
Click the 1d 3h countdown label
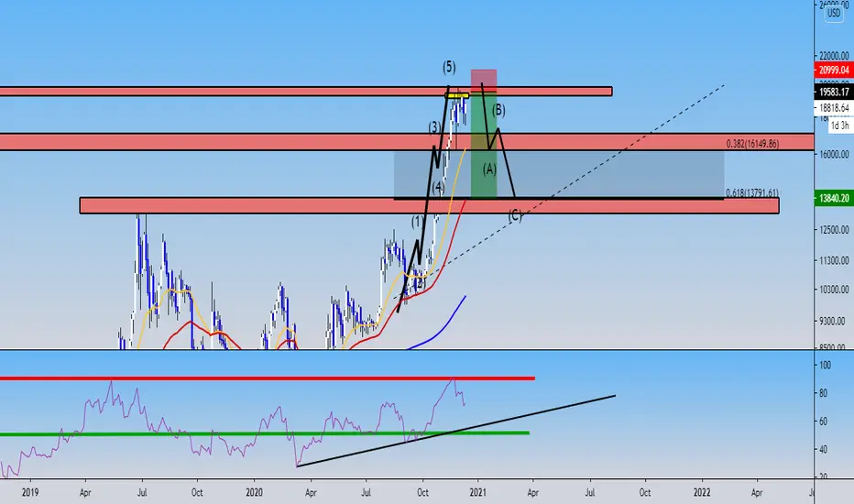(840, 126)
